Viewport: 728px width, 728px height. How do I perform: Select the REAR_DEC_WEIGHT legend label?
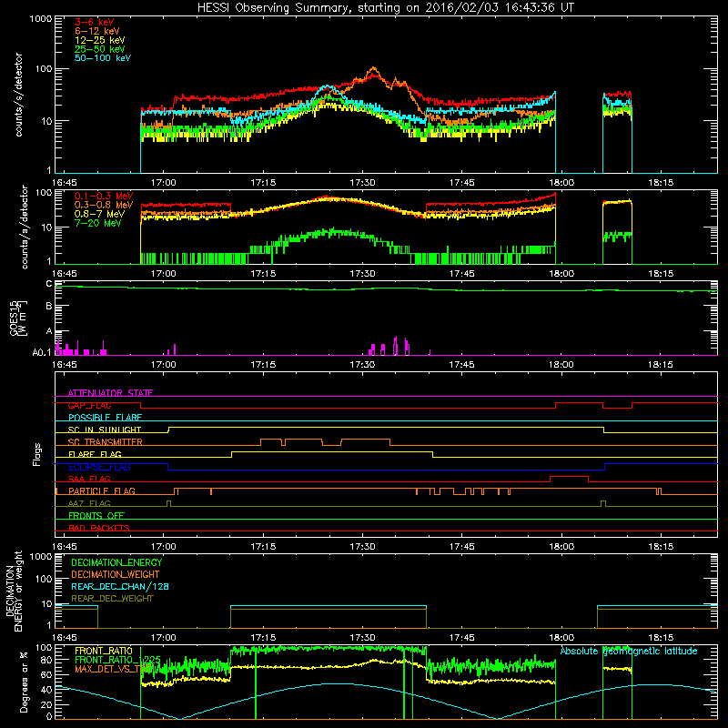pyautogui.click(x=112, y=599)
